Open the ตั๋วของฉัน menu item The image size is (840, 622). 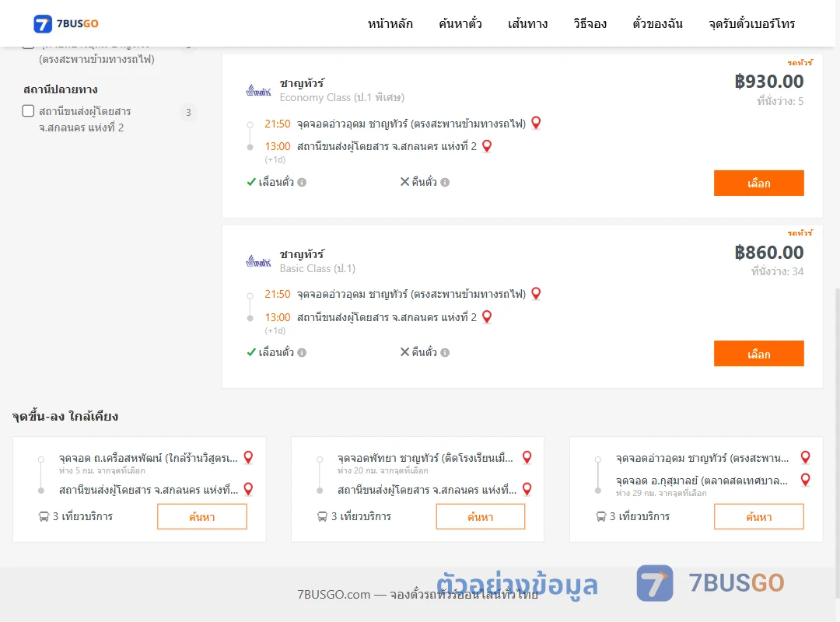(657, 23)
